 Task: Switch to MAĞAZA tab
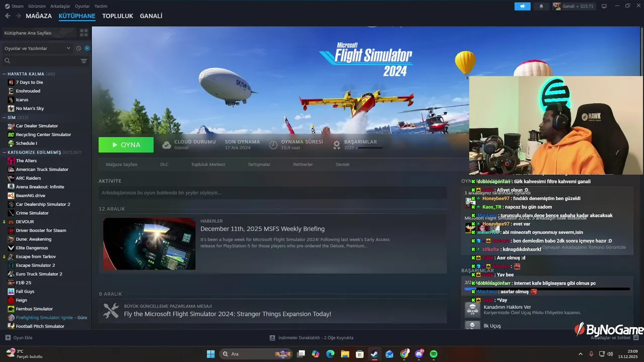point(39,16)
